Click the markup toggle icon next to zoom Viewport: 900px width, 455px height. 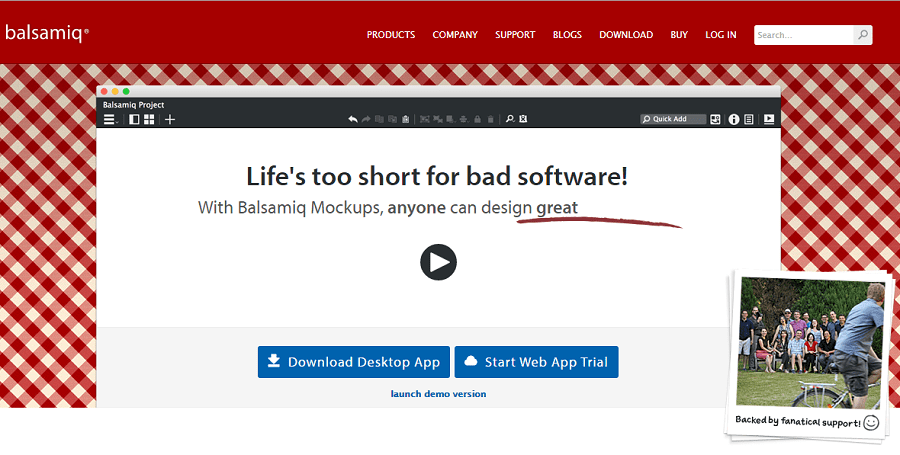523,119
